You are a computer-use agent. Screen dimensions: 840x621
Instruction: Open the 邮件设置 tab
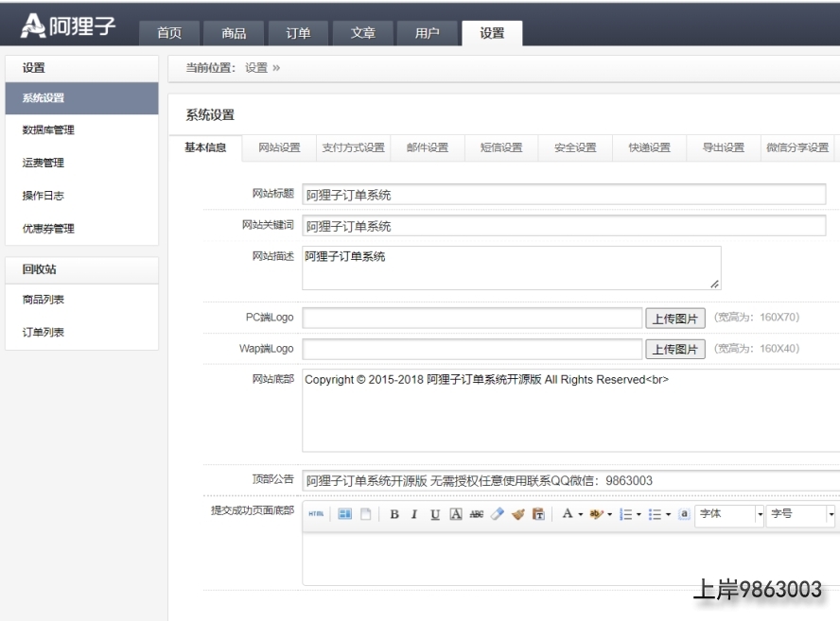(428, 147)
